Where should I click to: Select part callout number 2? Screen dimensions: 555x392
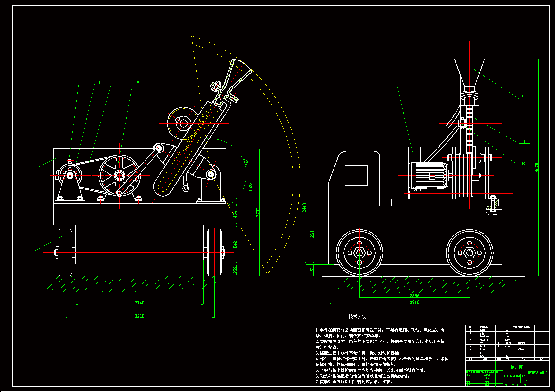click(x=29, y=167)
